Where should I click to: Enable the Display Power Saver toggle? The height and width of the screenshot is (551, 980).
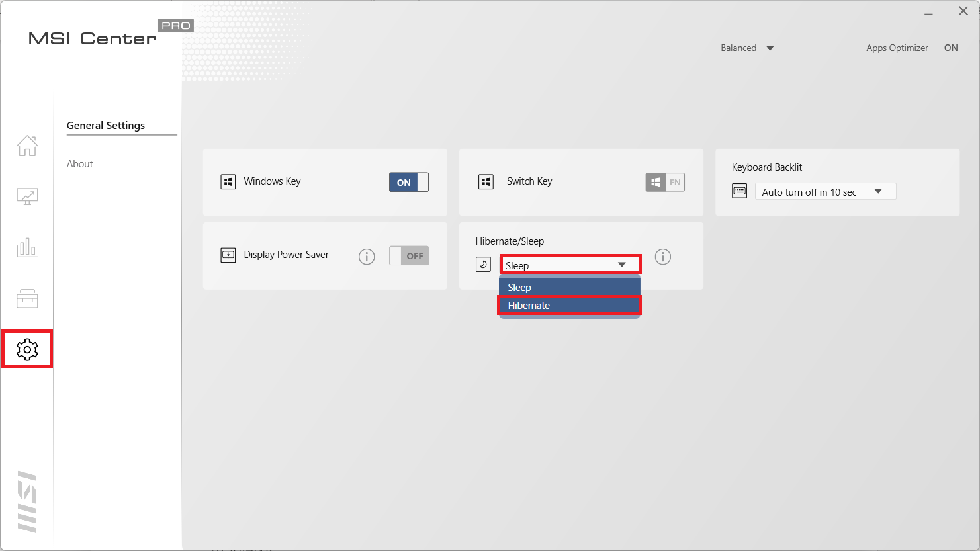(409, 255)
